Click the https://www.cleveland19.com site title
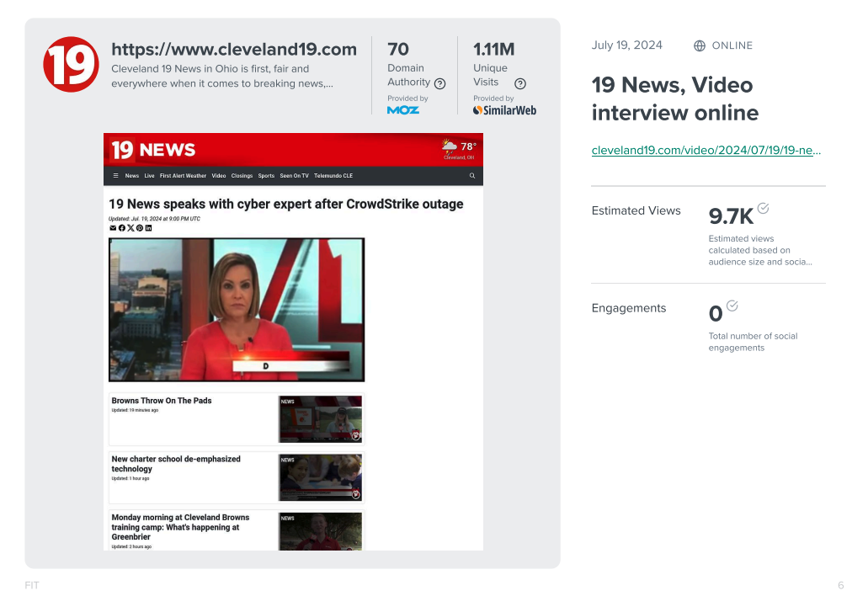 (234, 50)
